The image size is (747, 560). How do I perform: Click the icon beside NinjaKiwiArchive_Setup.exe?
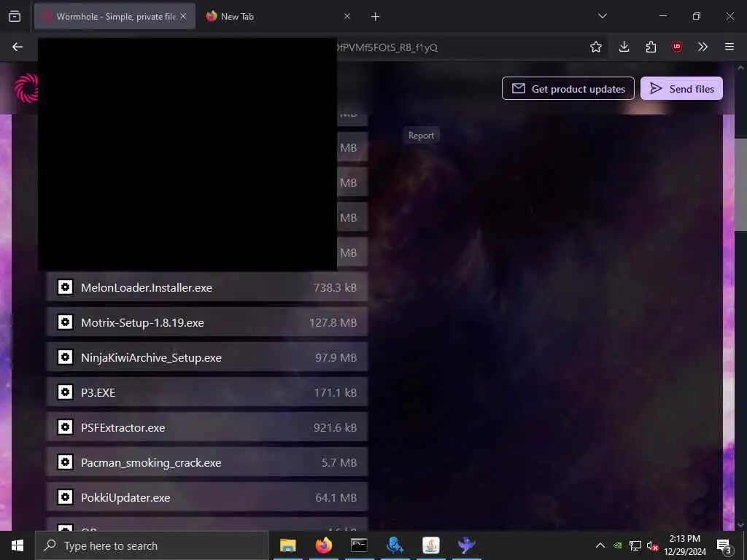[x=65, y=357]
